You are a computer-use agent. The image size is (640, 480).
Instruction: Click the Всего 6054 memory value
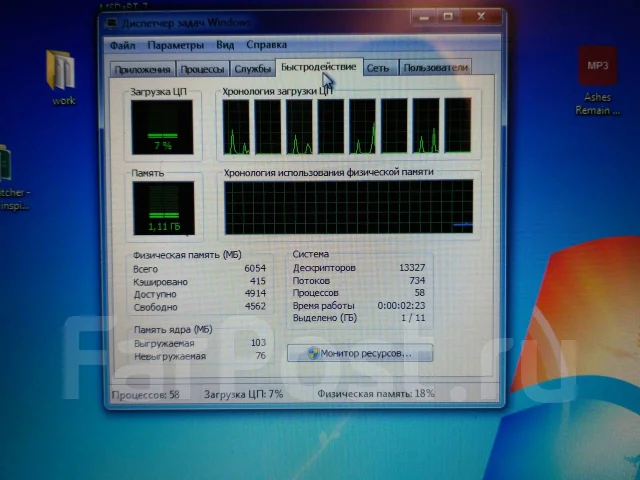(x=255, y=268)
